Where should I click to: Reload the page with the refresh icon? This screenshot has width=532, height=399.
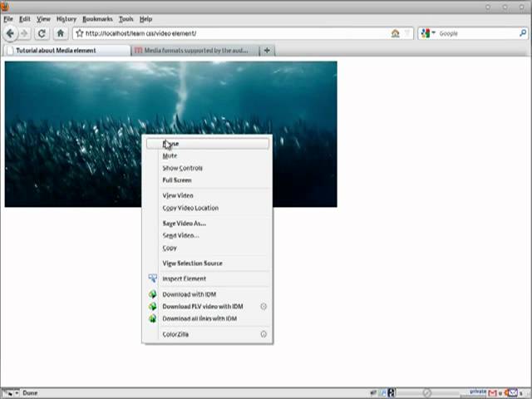[x=42, y=33]
